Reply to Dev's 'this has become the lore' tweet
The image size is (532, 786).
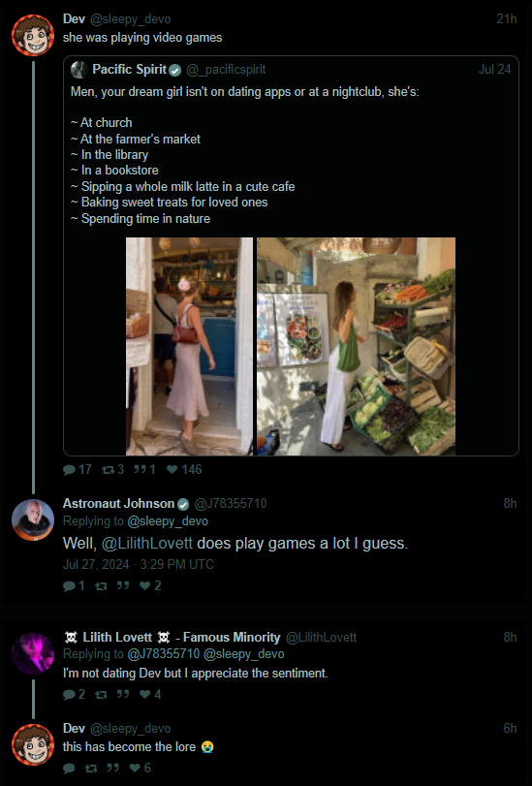69,768
